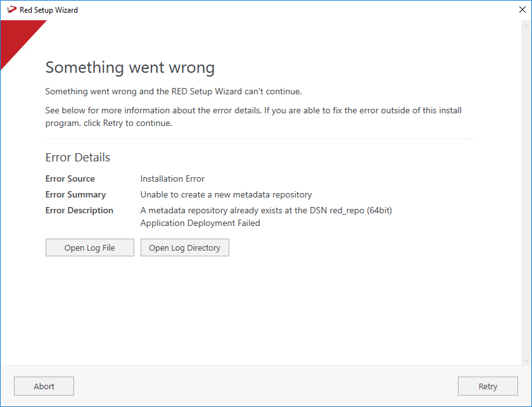Abort the setup wizard

44,386
